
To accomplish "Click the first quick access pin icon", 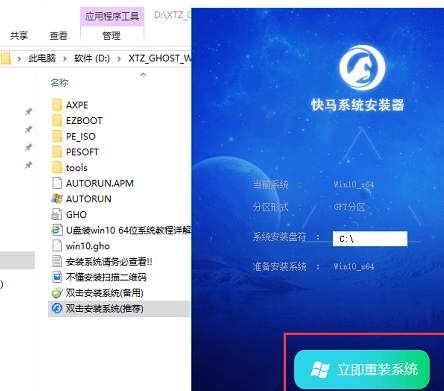I will 29,111.
